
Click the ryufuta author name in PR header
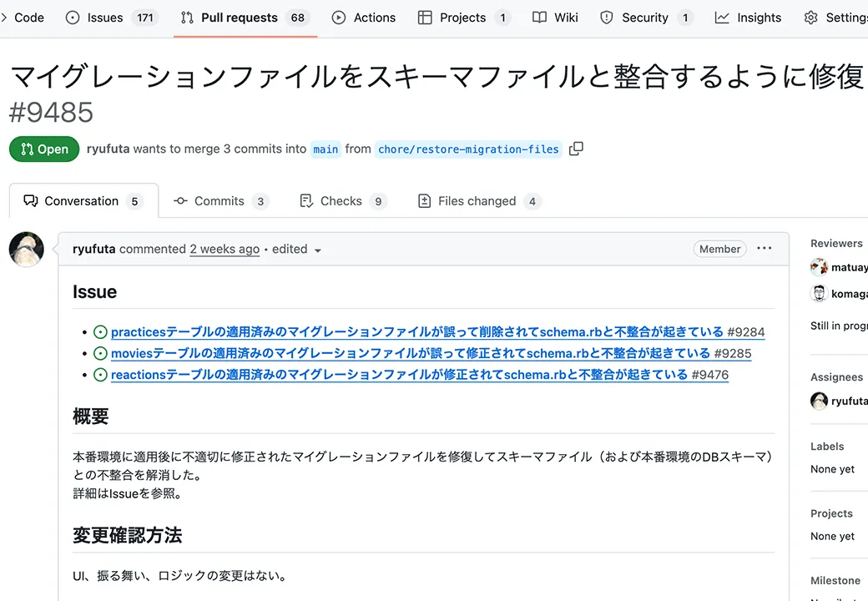click(108, 149)
